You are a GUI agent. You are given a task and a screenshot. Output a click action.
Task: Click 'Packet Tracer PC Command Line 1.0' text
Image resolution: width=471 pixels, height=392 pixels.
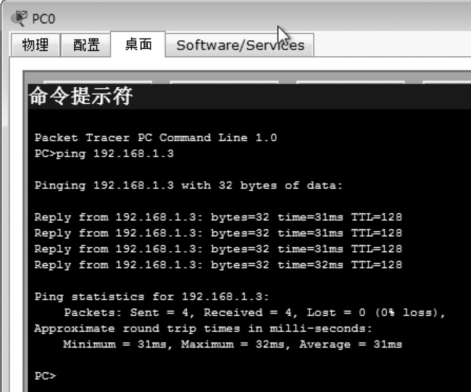(156, 138)
